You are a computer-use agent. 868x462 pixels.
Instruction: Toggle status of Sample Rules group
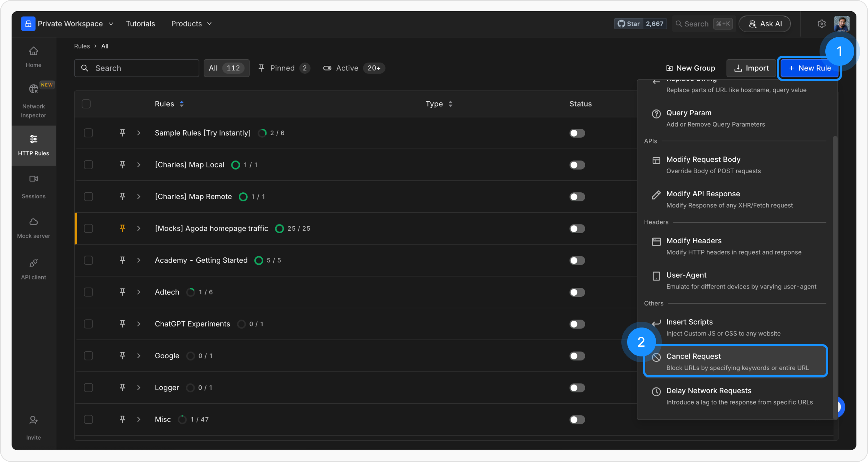577,133
